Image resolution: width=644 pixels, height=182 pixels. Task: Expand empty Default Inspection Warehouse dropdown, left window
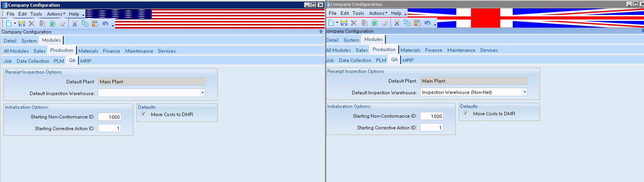pos(202,93)
